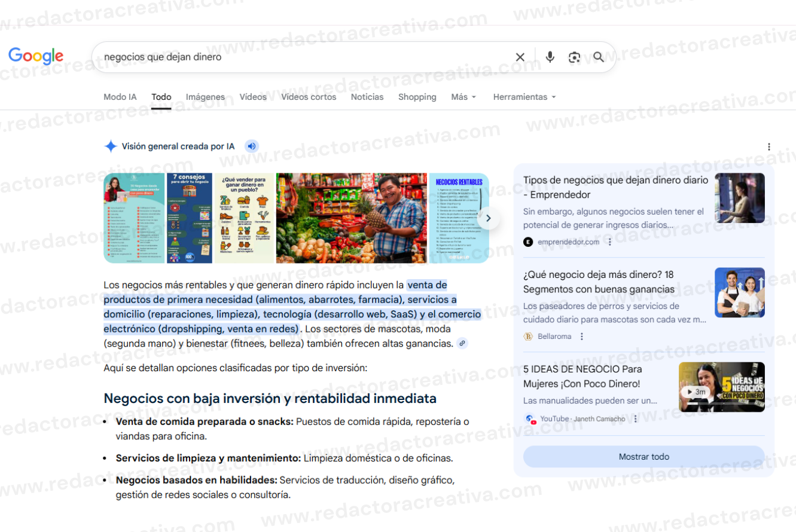The height and width of the screenshot is (532, 796).
Task: Open the first teal carousel image with woman in red
Action: (134, 218)
